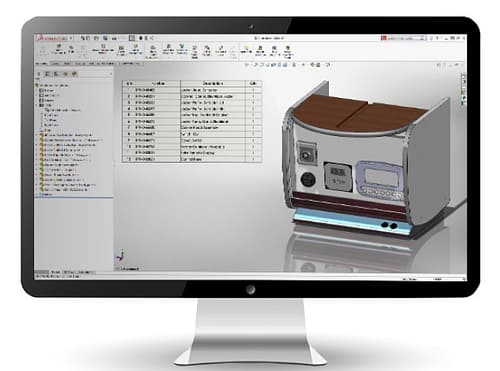
Task: Select the Top Plane in the tree
Action: click(50, 120)
